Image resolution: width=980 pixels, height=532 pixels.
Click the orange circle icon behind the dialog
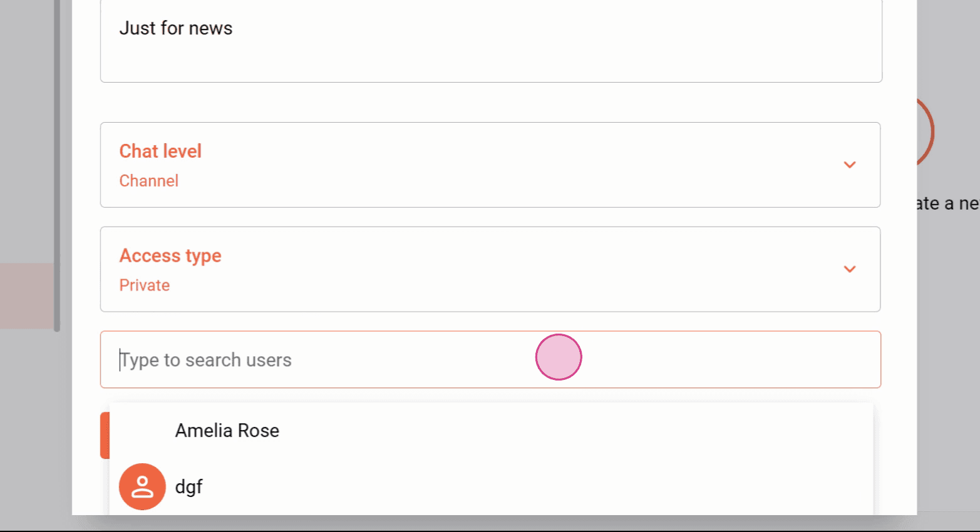pyautogui.click(x=926, y=131)
